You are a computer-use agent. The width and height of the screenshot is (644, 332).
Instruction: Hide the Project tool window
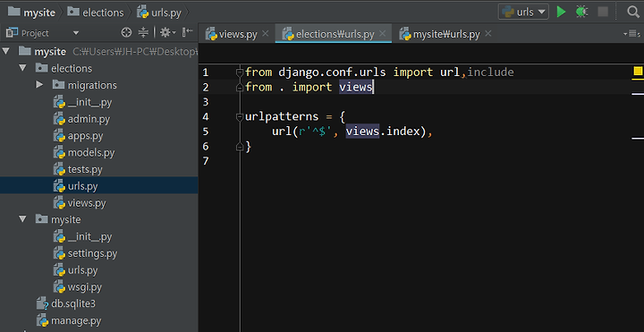coord(188,32)
